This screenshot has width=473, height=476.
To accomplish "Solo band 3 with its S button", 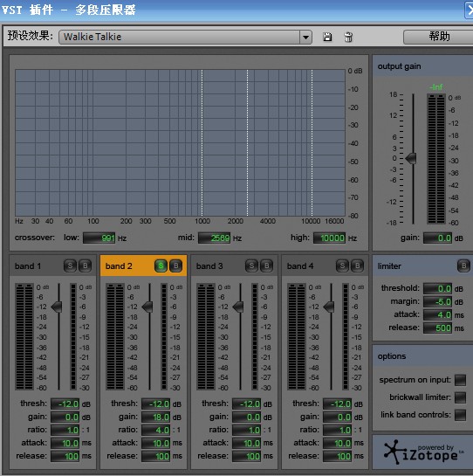I will (x=251, y=266).
